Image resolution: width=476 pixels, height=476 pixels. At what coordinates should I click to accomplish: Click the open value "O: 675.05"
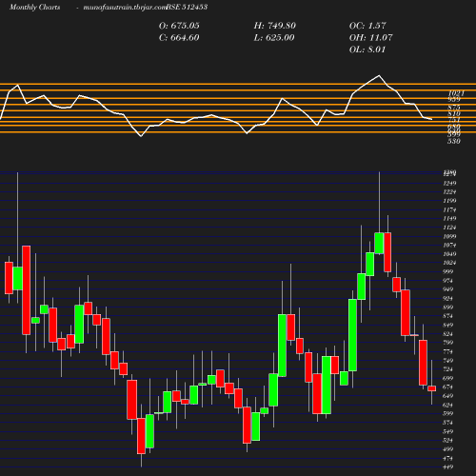point(179,26)
